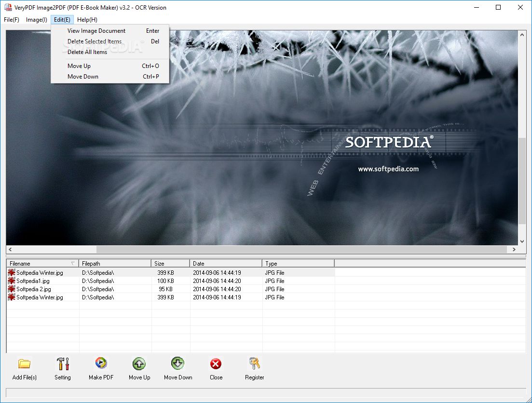Click the Register keys icon

255,363
